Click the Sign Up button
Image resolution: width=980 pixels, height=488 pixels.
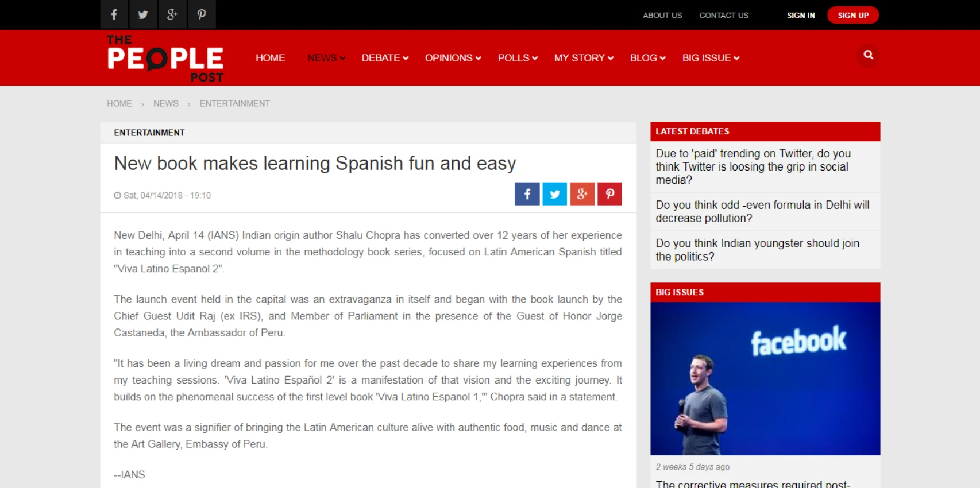click(852, 16)
